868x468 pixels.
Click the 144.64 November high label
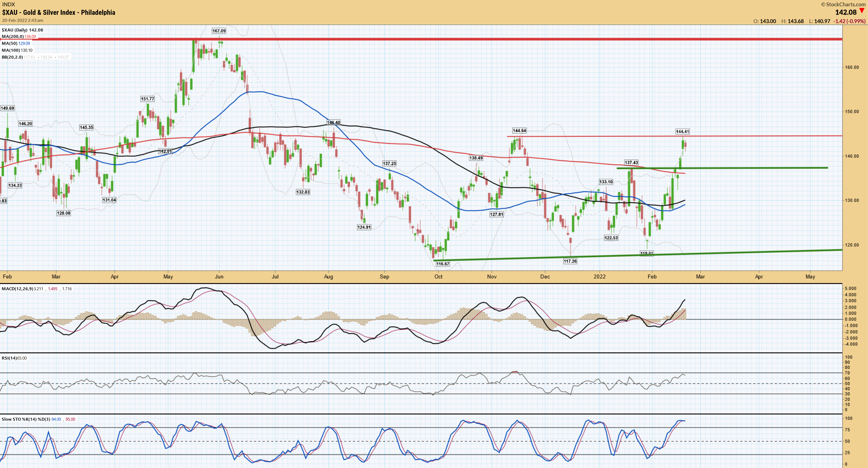[519, 130]
